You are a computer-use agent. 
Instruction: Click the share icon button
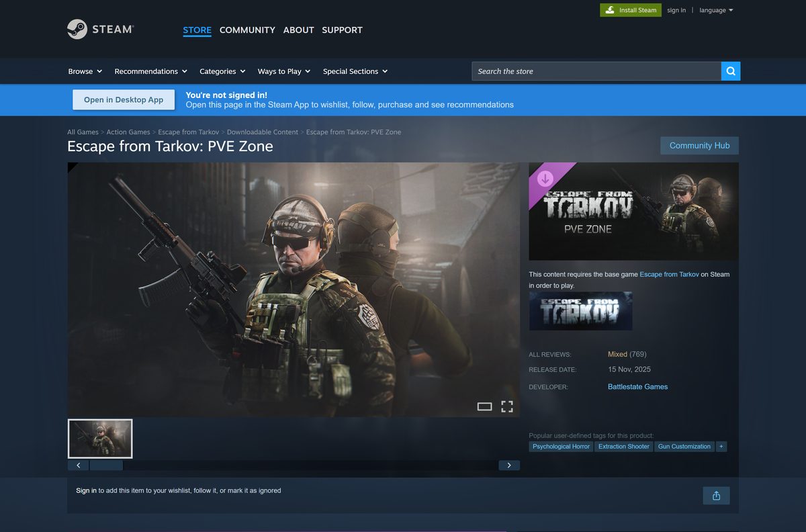click(x=716, y=496)
